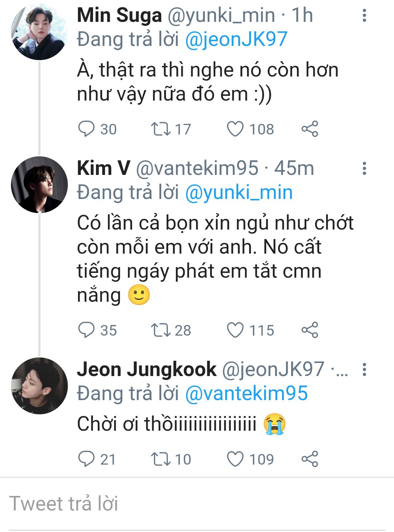Open the @yunki_min mention in Kim V's reply
Viewport: 394px width, 532px height.
click(x=239, y=192)
